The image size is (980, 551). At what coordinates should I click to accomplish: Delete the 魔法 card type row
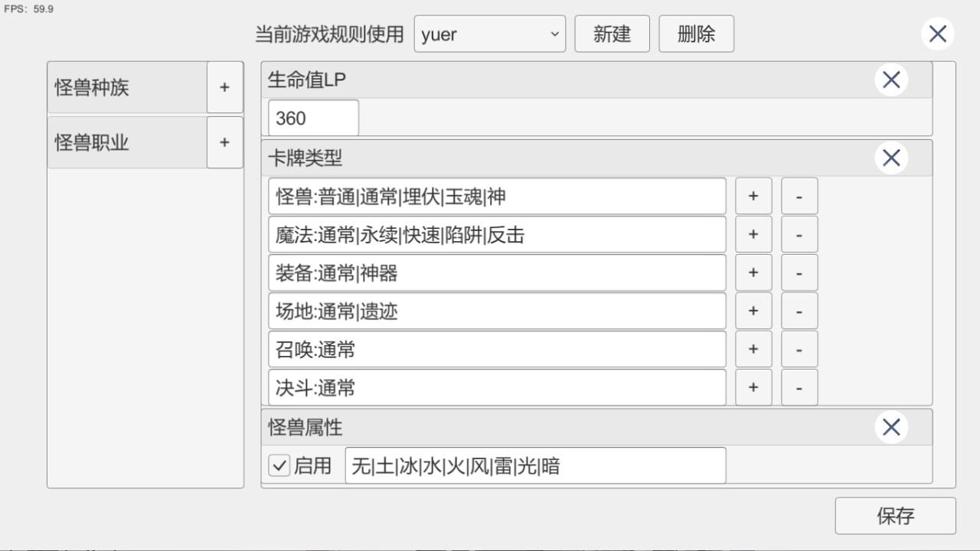[799, 234]
